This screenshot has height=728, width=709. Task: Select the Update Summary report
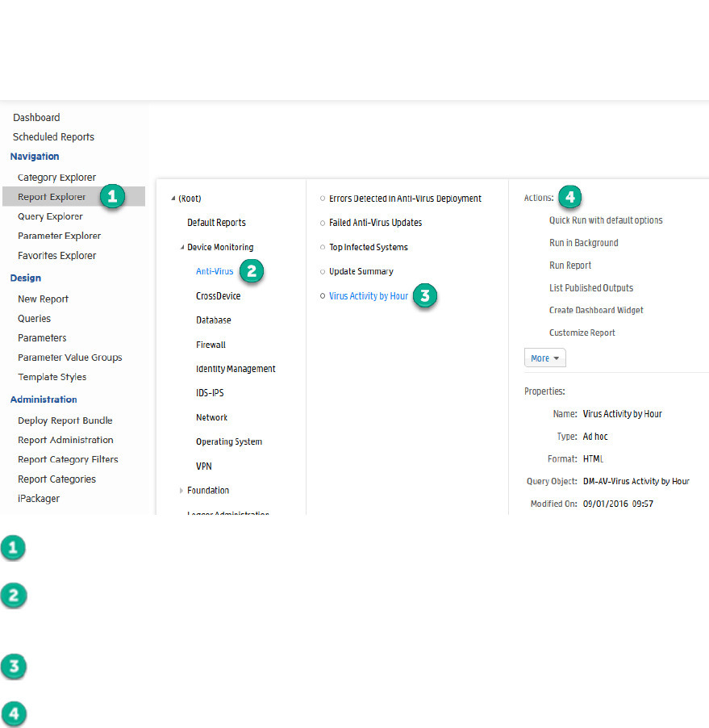pyautogui.click(x=361, y=271)
